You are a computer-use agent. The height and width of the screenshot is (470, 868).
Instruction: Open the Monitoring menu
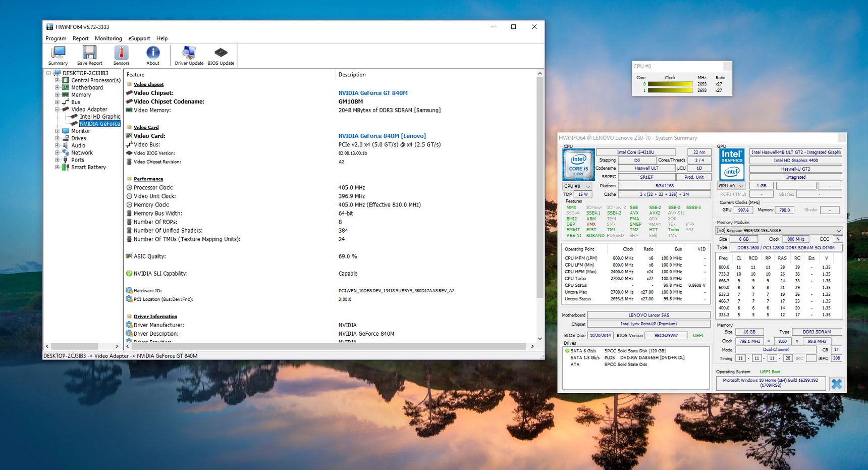click(108, 38)
